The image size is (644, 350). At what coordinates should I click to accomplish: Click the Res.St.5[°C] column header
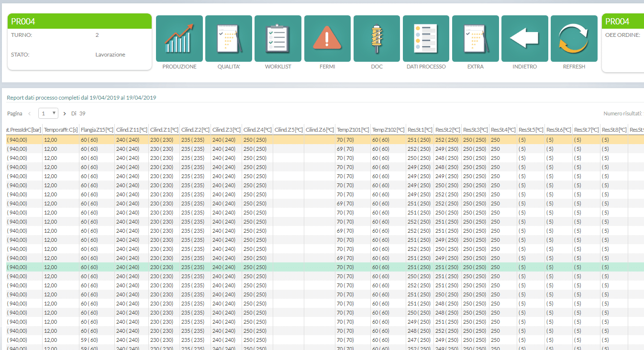click(531, 130)
